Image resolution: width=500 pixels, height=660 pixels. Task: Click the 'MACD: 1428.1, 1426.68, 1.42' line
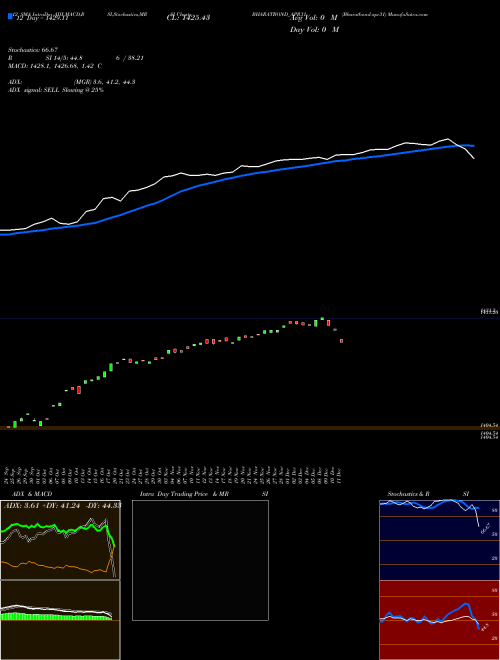click(x=51, y=66)
